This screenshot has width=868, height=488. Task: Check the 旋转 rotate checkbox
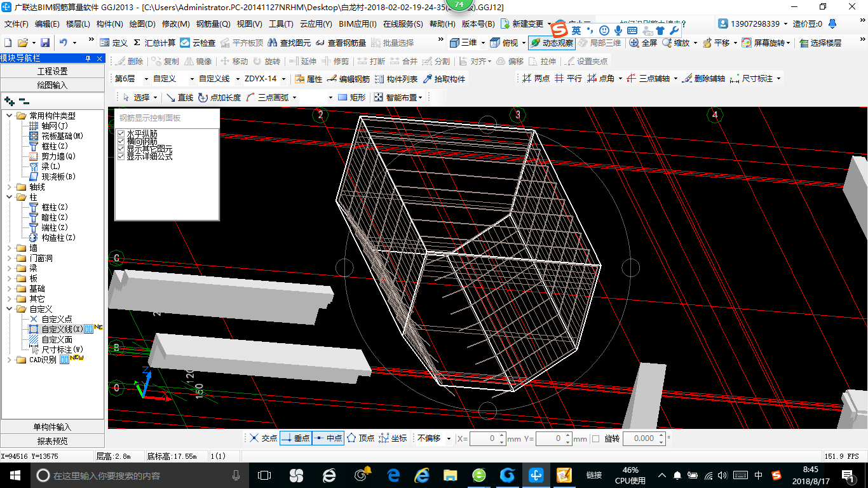tap(595, 438)
